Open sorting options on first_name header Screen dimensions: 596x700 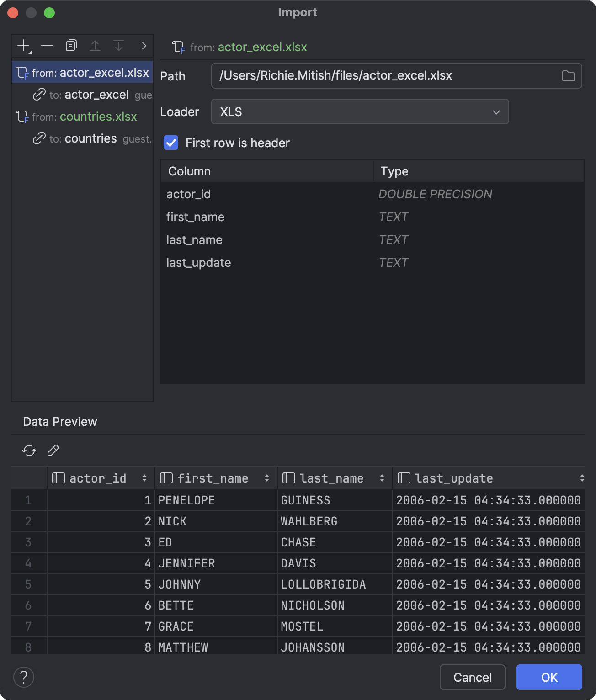point(266,478)
